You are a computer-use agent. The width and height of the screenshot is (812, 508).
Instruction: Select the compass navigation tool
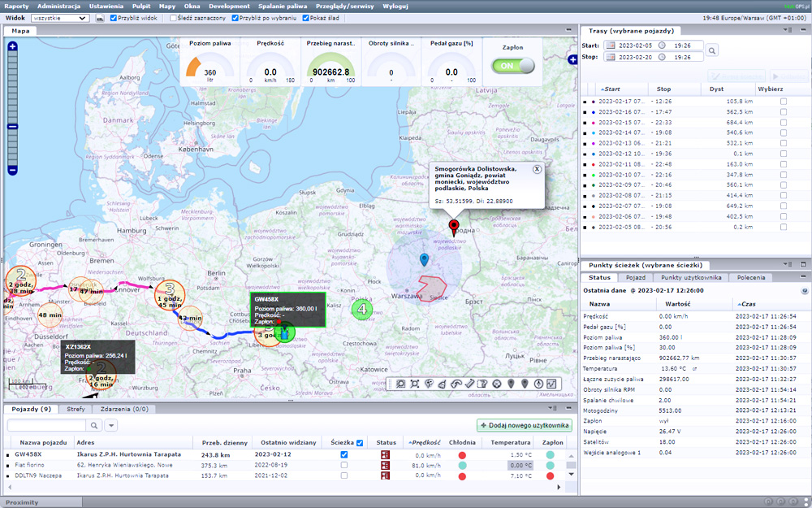[538, 384]
